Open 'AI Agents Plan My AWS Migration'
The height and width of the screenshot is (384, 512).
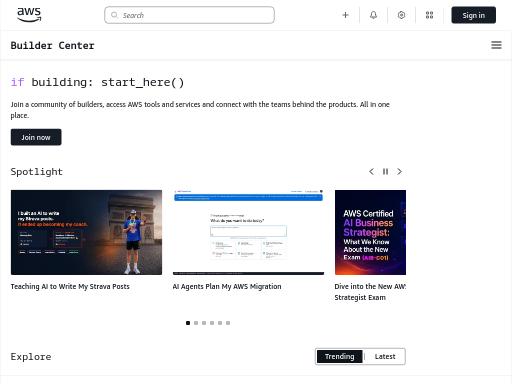tap(227, 286)
